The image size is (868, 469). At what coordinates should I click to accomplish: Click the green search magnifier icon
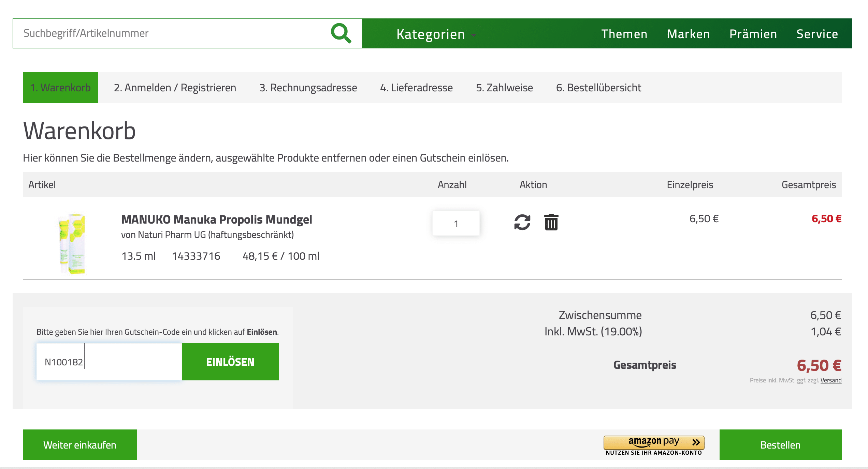341,33
